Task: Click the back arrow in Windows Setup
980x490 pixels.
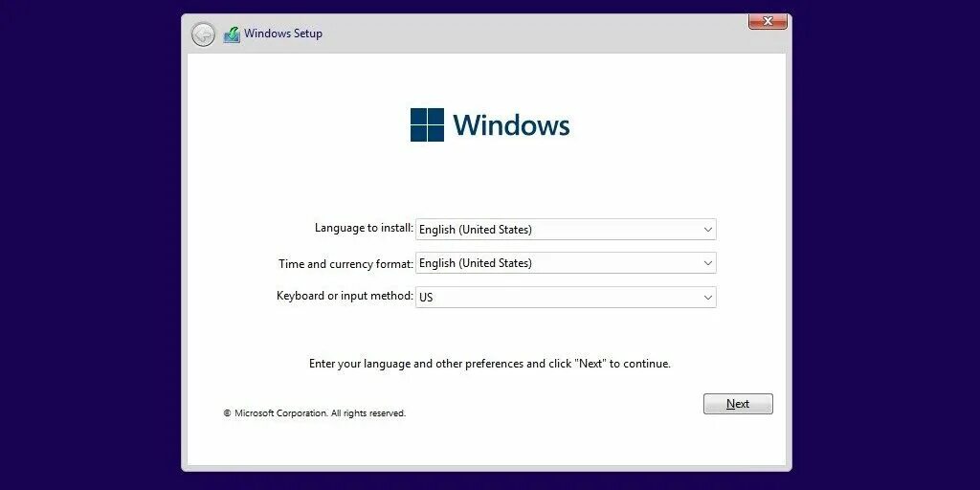Action: pyautogui.click(x=203, y=33)
